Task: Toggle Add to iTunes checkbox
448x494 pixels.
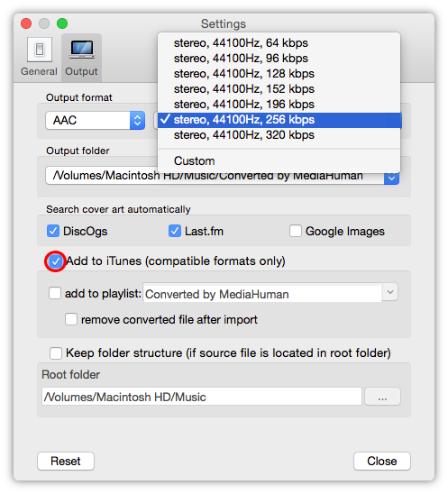Action: (x=56, y=261)
